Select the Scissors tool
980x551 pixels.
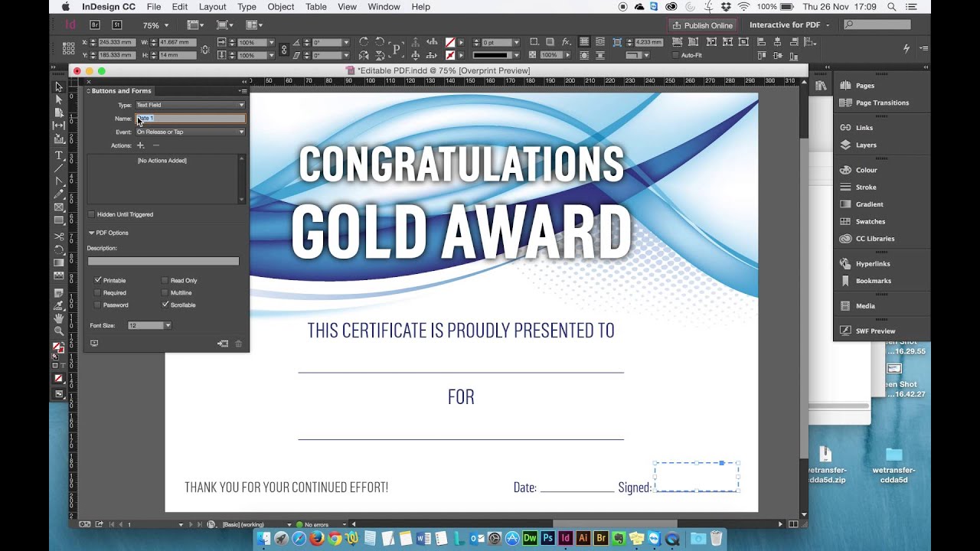[x=59, y=237]
